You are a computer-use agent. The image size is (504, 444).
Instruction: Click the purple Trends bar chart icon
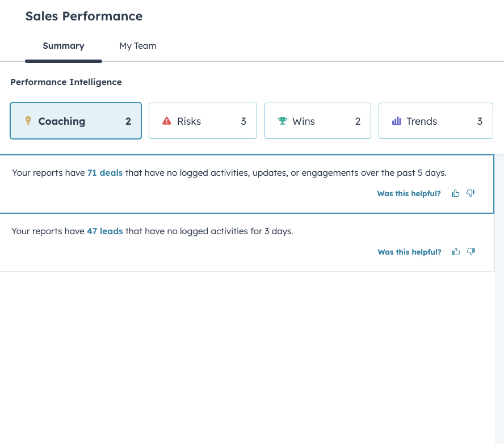coord(397,121)
